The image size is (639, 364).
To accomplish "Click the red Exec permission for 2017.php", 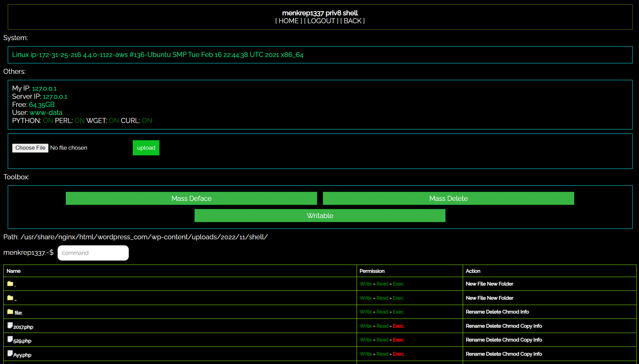I will pos(398,326).
